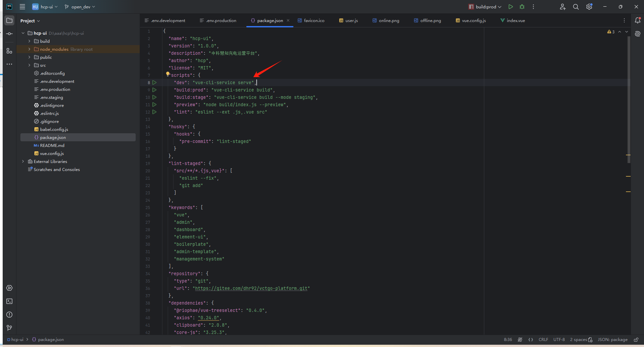Open the Git tool window icon
Viewport: 644px width, 347px height.
[9, 328]
